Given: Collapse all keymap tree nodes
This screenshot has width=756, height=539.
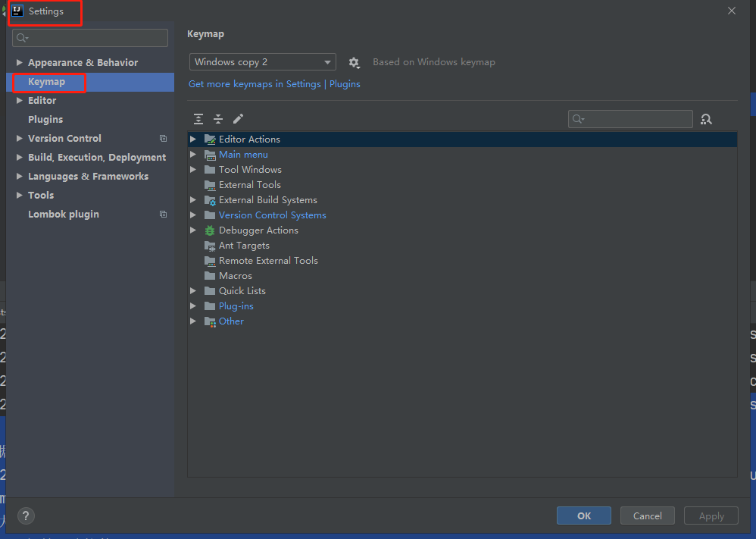Looking at the screenshot, I should (x=217, y=119).
